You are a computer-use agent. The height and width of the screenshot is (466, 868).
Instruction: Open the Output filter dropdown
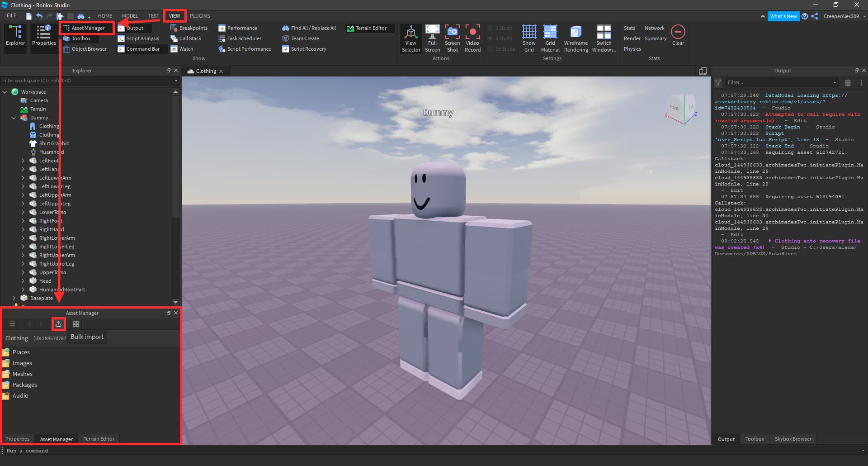point(834,82)
